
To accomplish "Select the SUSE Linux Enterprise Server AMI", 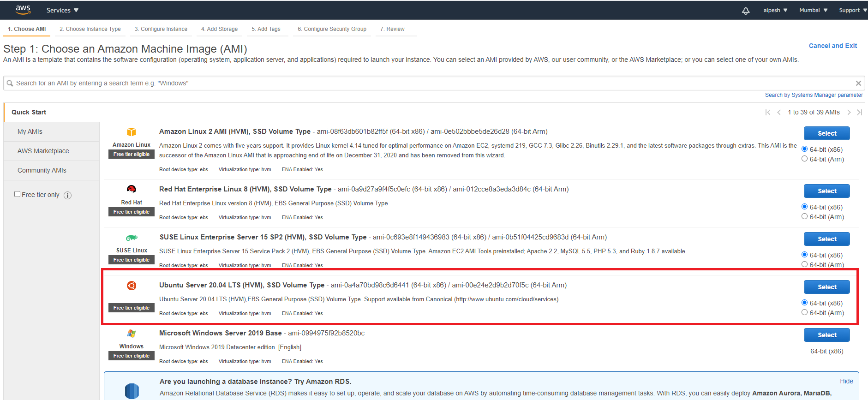I will coord(827,239).
